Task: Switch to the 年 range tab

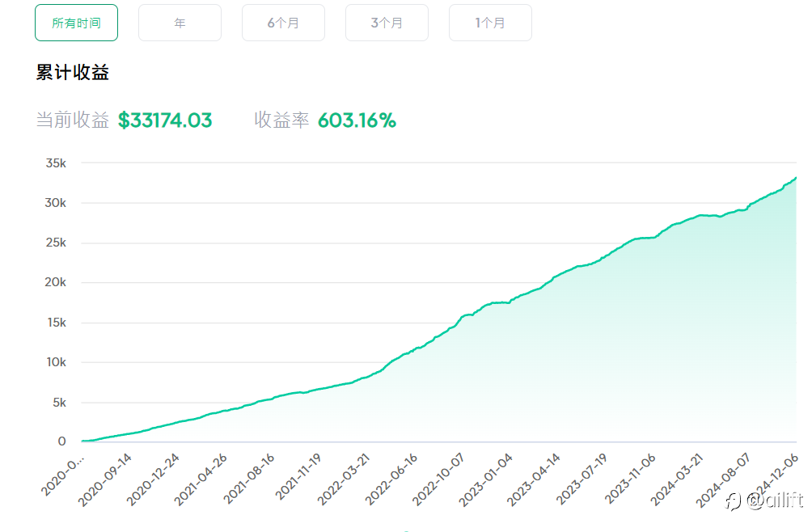Action: (180, 23)
